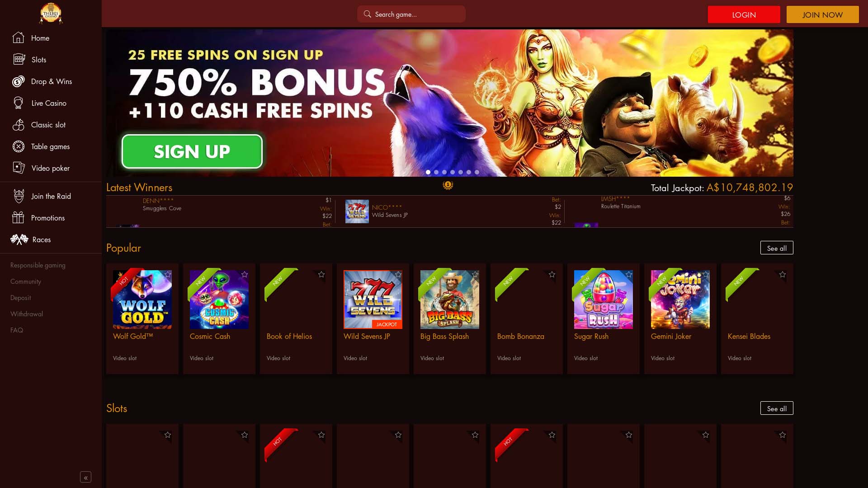Viewport: 868px width, 488px height.
Task: Toggle favorite star on Wild Sevens JP
Action: pos(398,274)
